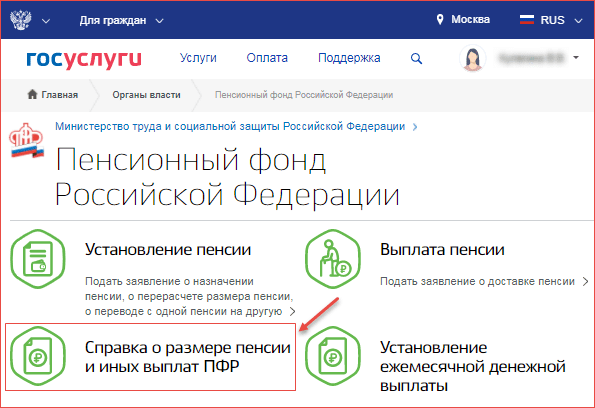Open the RUS language dropdown
Screen dimensions: 595x408
point(561,20)
